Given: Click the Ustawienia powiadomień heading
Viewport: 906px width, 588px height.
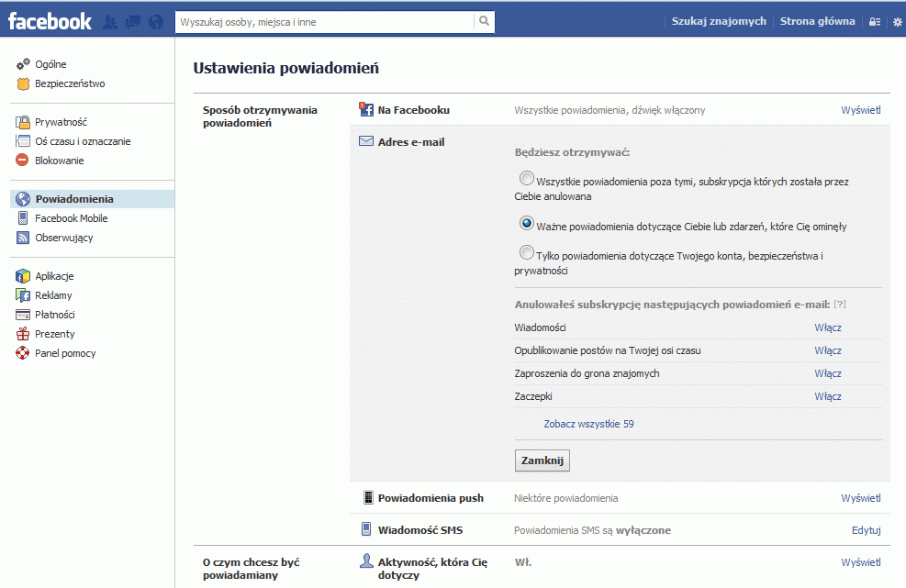Looking at the screenshot, I should [x=286, y=68].
